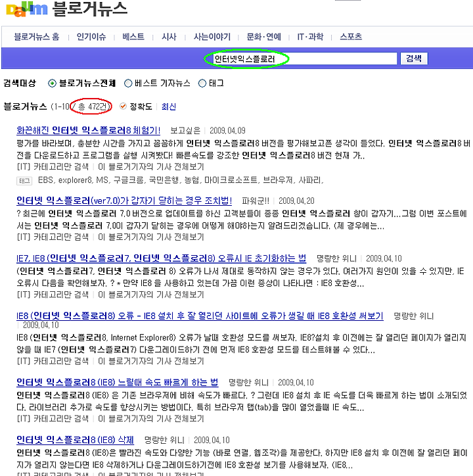
Task: Open article 화끈해진 인터넷 익스플로러8 체험기!
Action: 88,131
